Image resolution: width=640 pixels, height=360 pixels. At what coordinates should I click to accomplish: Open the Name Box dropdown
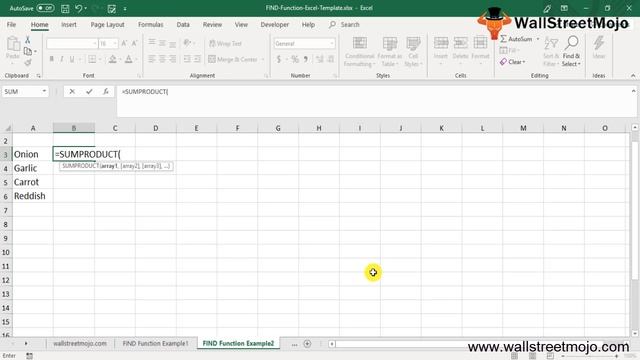(44, 91)
